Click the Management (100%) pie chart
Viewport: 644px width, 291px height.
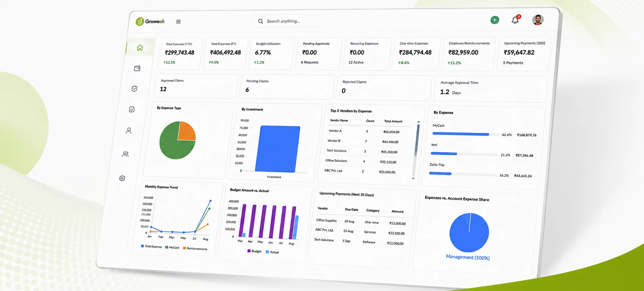point(469,232)
